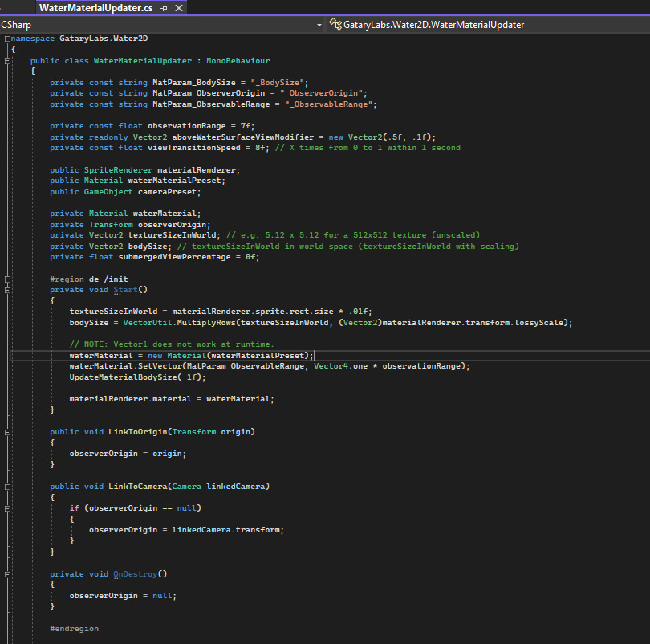Collapse the de-/init region
This screenshot has height=644, width=650.
7,279
